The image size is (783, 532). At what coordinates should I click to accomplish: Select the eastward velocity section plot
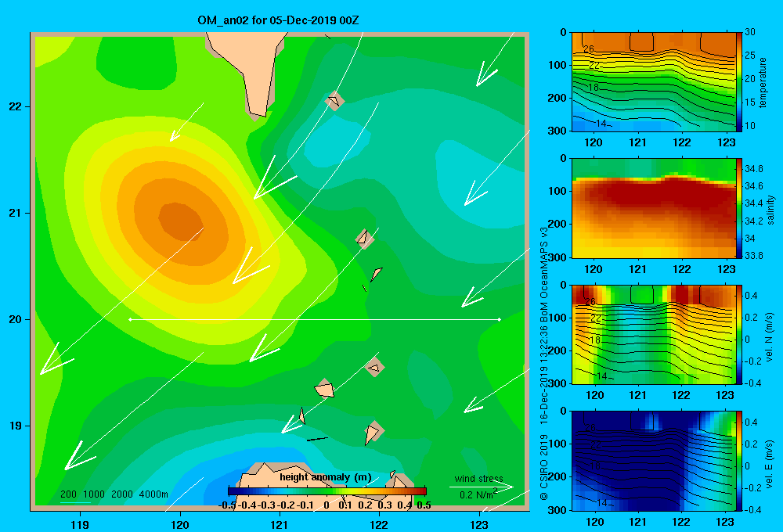click(653, 461)
